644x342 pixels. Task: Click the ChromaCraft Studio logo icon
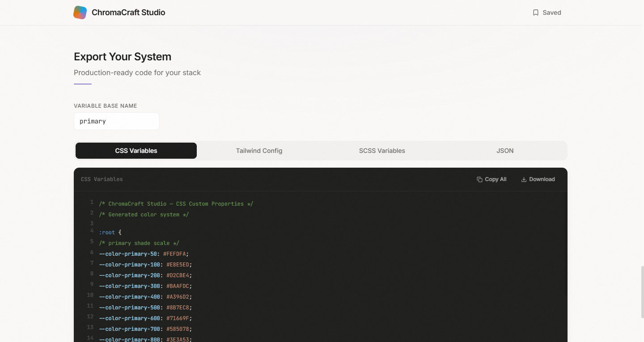click(80, 13)
